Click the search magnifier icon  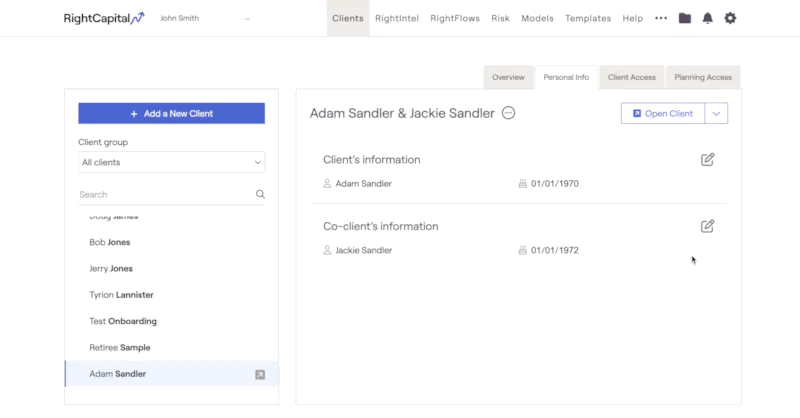(260, 194)
